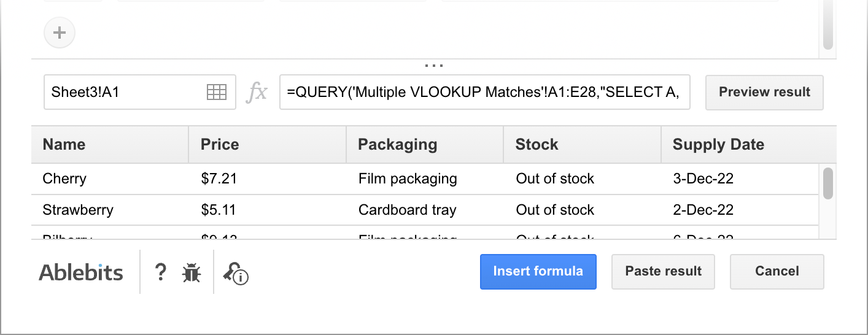Click the fx formula icon
This screenshot has height=335, width=868.
257,93
